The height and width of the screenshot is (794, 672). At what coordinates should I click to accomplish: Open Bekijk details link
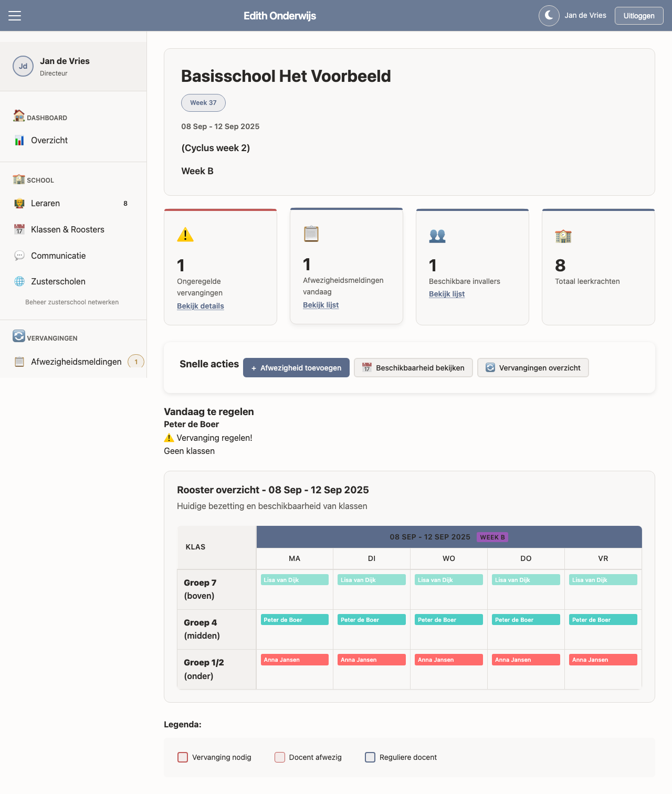point(201,306)
